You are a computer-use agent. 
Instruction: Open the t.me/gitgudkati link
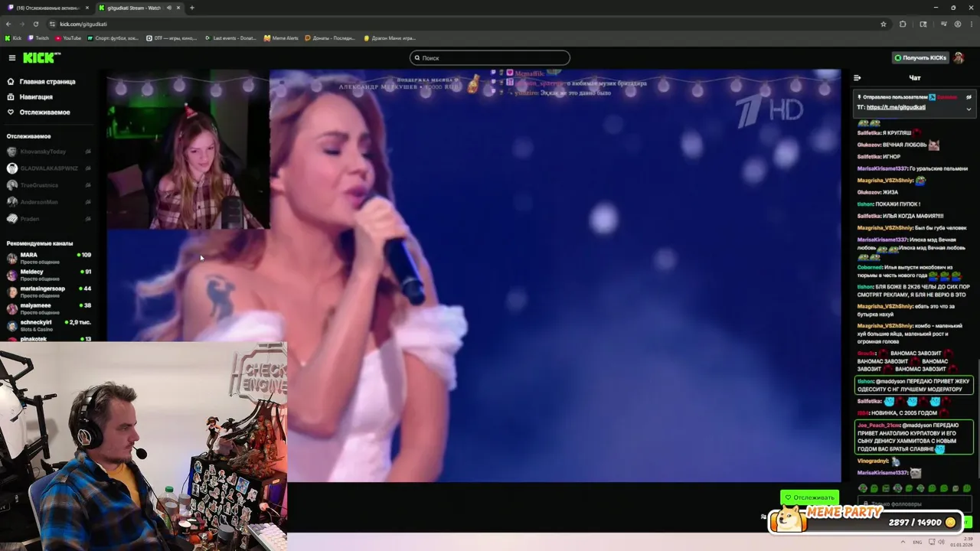pyautogui.click(x=896, y=107)
